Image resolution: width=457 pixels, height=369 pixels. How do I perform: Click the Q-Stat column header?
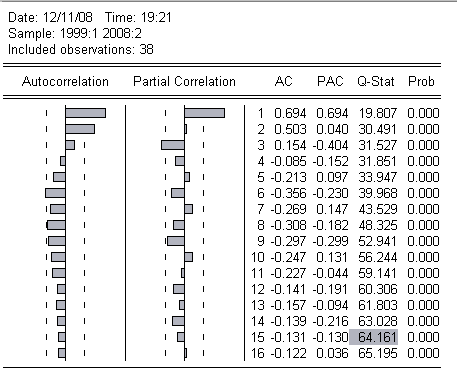(x=376, y=82)
